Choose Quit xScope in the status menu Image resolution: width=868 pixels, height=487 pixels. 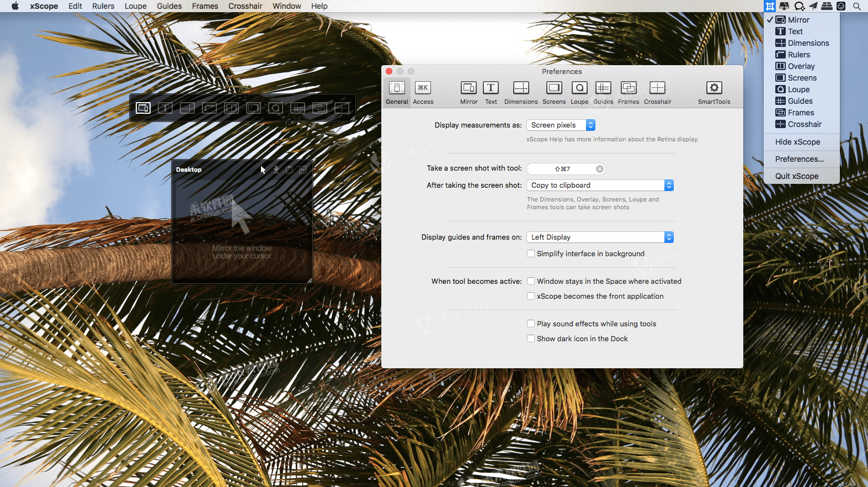pyautogui.click(x=802, y=176)
